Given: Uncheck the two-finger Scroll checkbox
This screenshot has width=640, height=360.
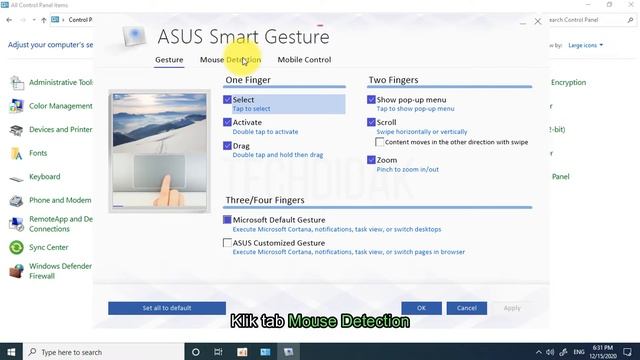Looking at the screenshot, I should pyautogui.click(x=371, y=122).
